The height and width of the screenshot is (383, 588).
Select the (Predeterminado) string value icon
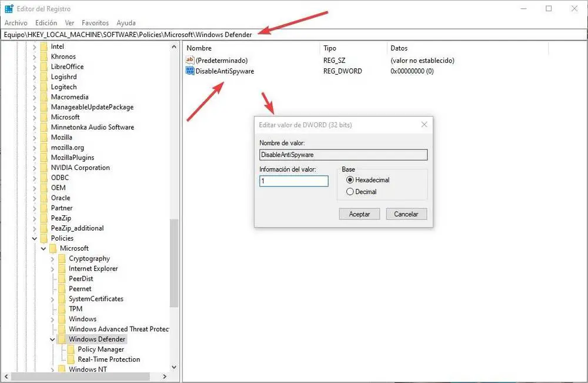pos(190,60)
